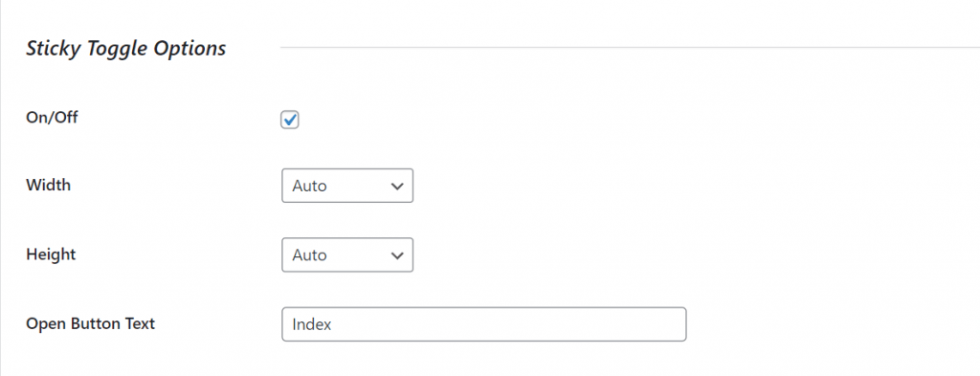
Task: Expand the sticky toggle Width options list
Action: (347, 186)
